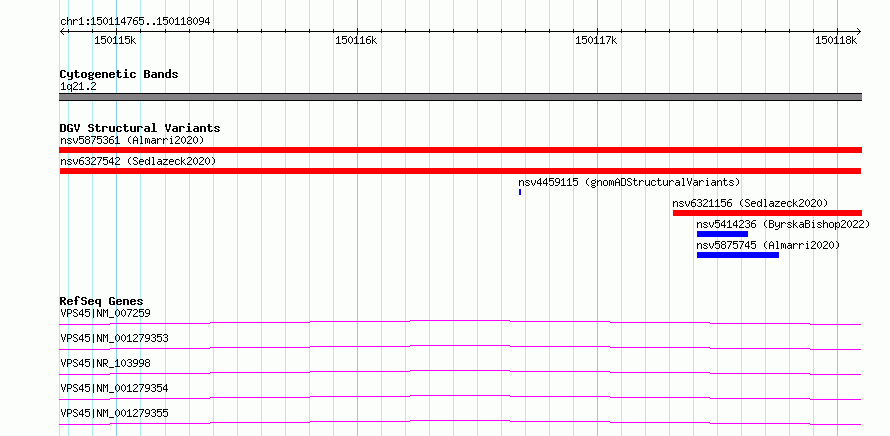This screenshot has width=890, height=436.
Task: Select the DGV Structural Variants track title
Action: pos(140,128)
